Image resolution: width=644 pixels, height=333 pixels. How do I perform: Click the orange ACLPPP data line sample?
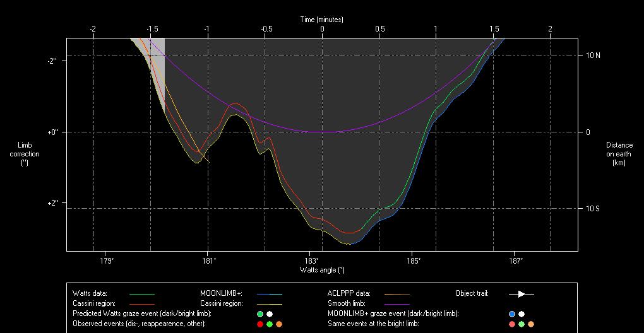coord(397,294)
